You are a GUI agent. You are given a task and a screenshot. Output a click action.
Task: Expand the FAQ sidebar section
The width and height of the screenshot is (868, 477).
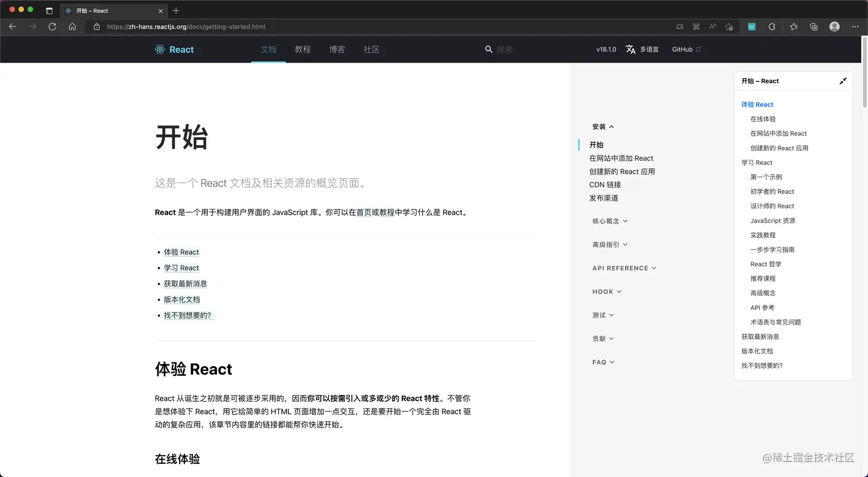tap(603, 362)
